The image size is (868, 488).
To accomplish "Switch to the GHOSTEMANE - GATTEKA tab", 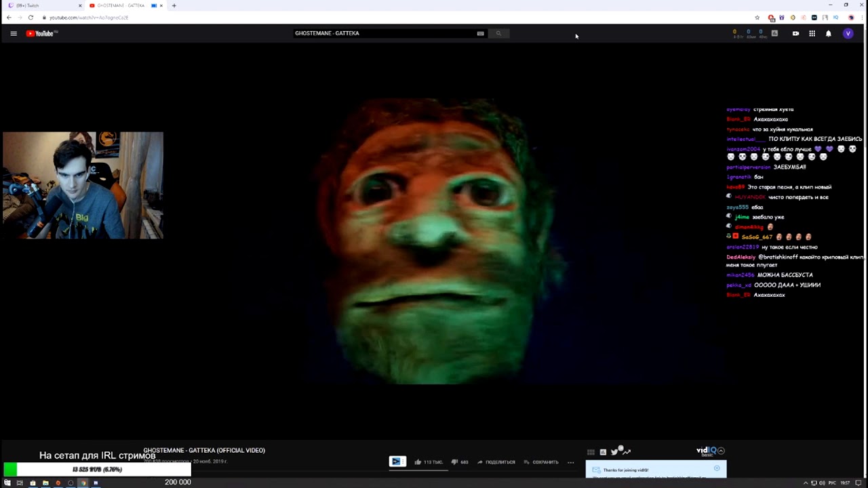I will (121, 5).
